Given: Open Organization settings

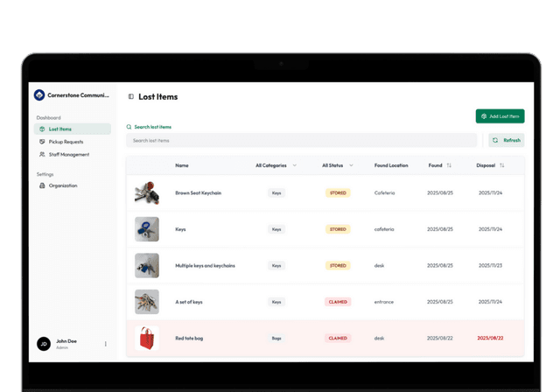Looking at the screenshot, I should tap(62, 185).
